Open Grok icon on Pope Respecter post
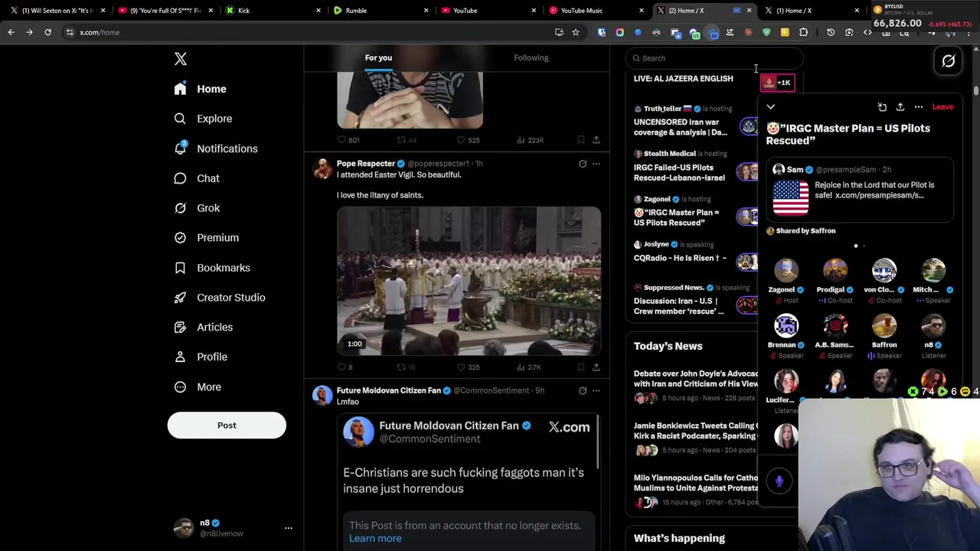The image size is (980, 551). click(x=583, y=164)
